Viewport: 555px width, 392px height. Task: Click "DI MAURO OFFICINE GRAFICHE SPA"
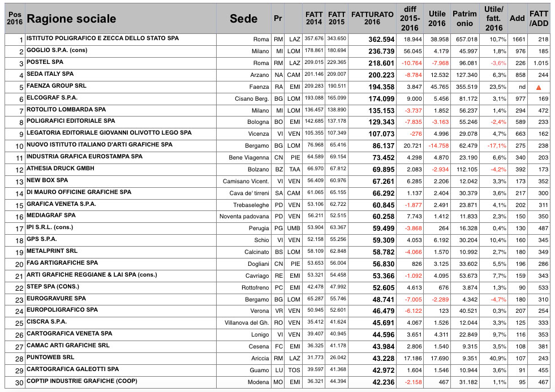click(x=79, y=192)
